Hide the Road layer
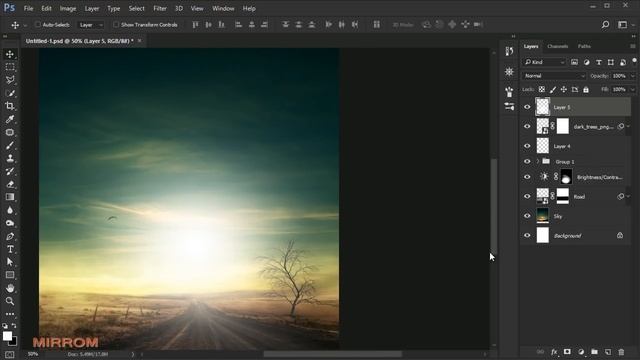Screen dimensions: 640x360 527,197
